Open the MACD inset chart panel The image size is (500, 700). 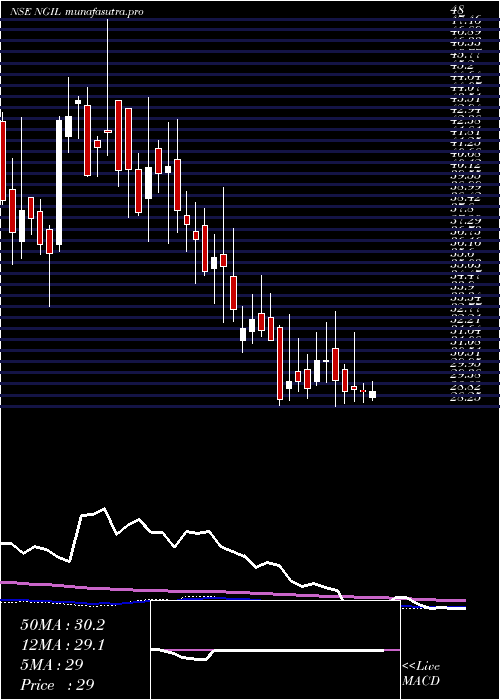pos(275,650)
